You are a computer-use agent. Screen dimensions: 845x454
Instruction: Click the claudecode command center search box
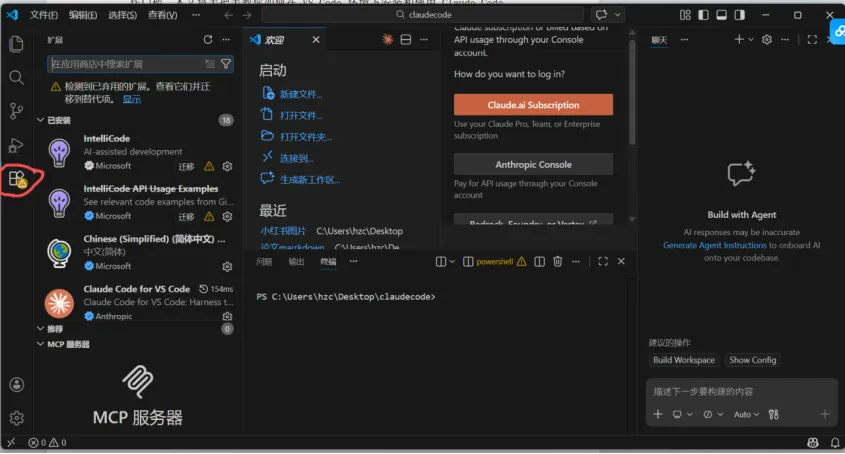pyautogui.click(x=423, y=15)
